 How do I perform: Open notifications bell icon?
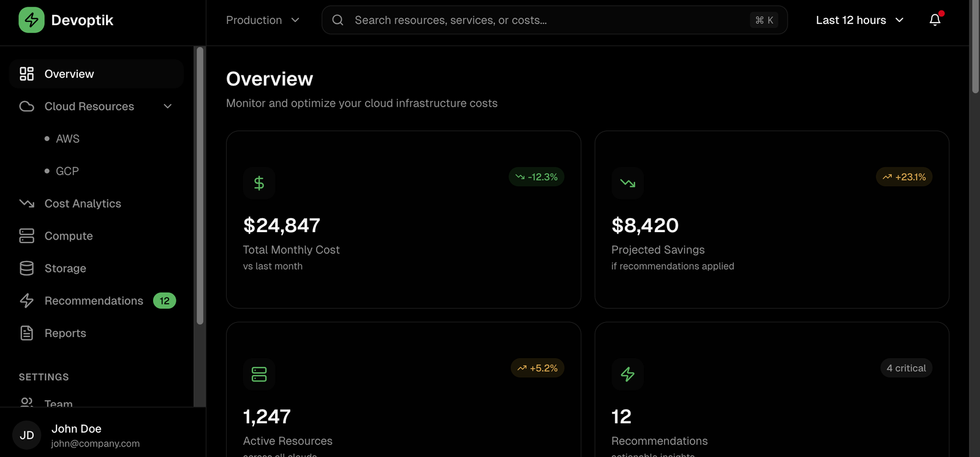pos(935,20)
